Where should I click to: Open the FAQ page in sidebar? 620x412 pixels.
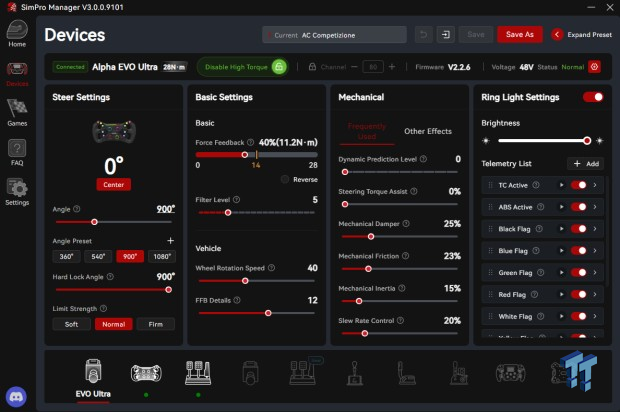[17, 153]
